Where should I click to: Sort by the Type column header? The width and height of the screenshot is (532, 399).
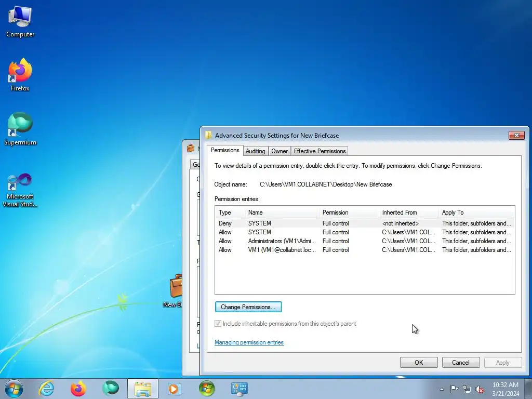pos(230,212)
